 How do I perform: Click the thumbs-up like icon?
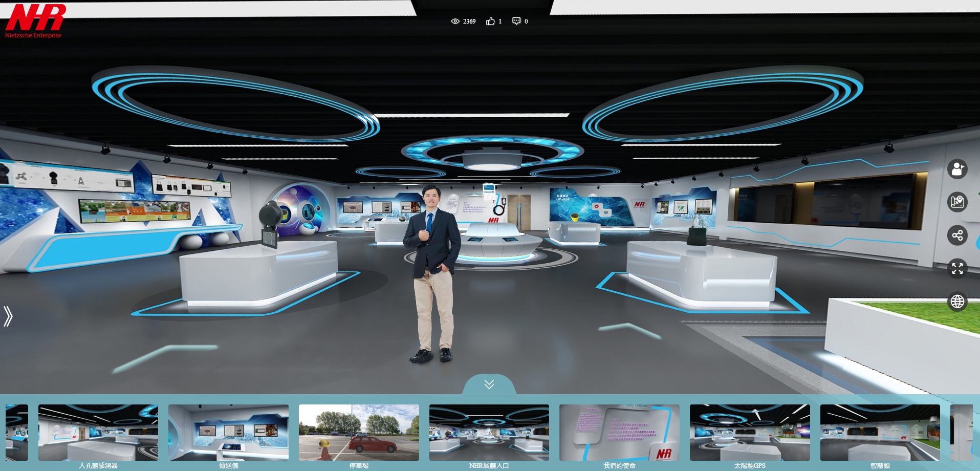[490, 21]
